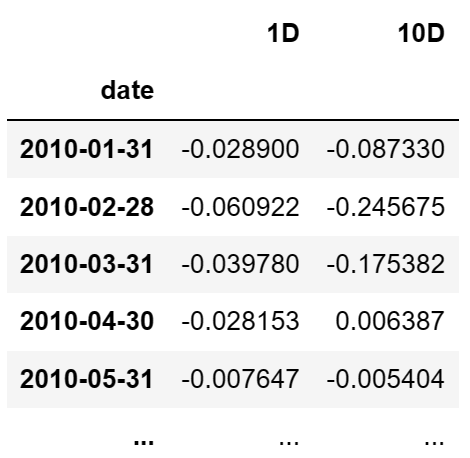This screenshot has height=458, width=470.
Task: Select the 2010-03-31 row label
Action: [x=87, y=264]
